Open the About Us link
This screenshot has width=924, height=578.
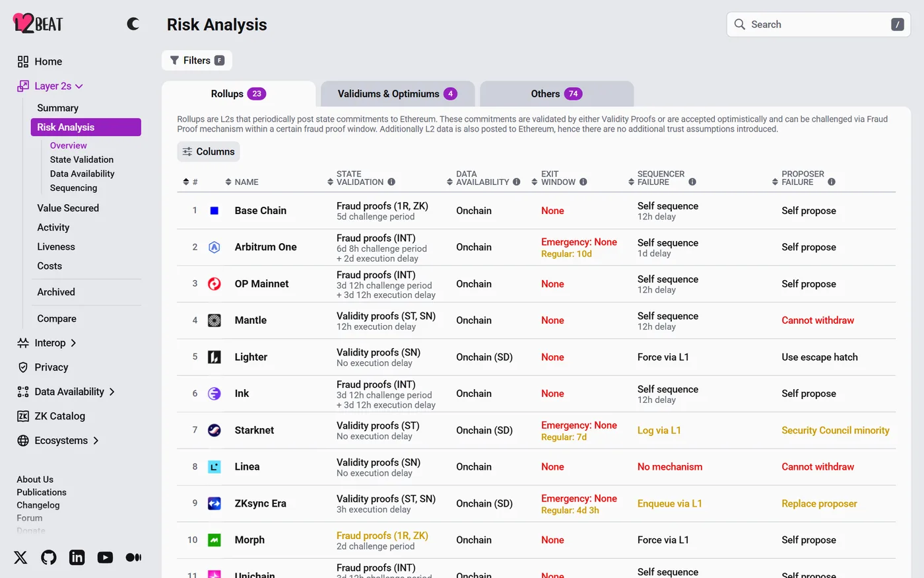(35, 480)
